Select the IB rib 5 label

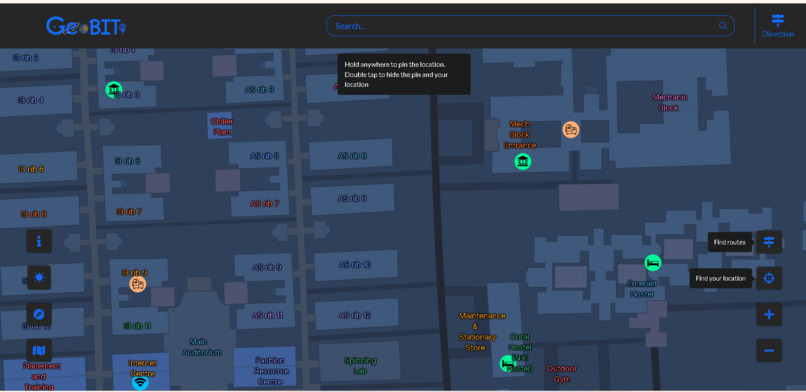(x=127, y=161)
